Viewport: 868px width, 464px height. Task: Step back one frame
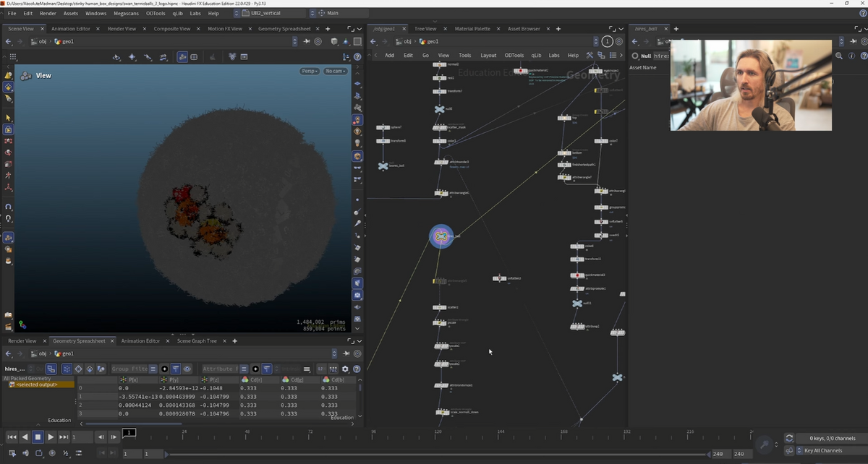tap(101, 437)
